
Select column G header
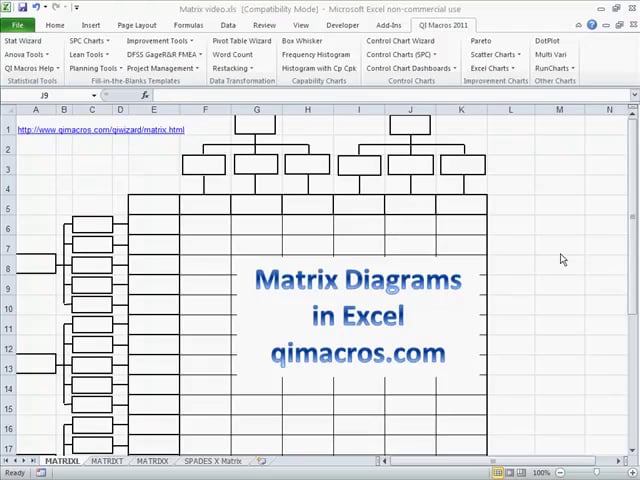click(x=257, y=110)
